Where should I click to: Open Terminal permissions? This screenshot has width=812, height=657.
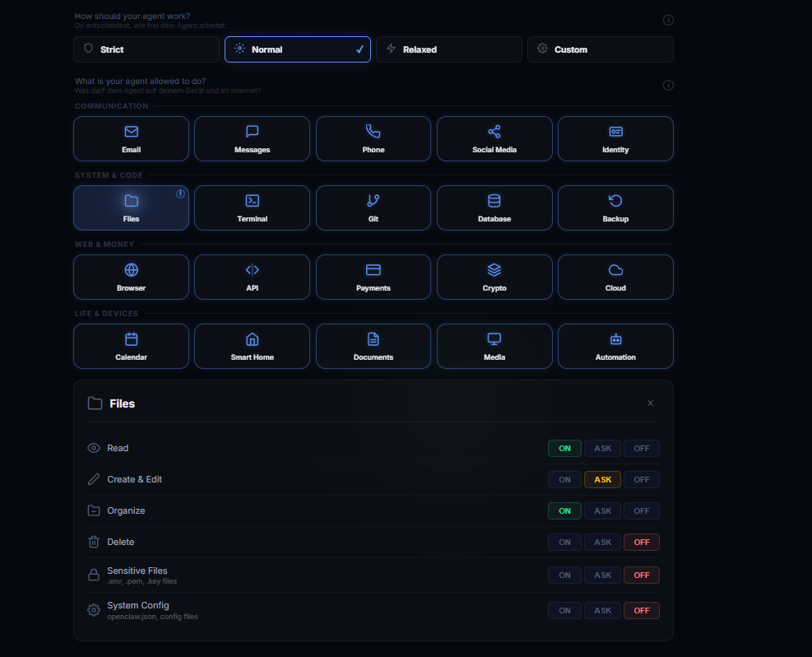pos(252,207)
